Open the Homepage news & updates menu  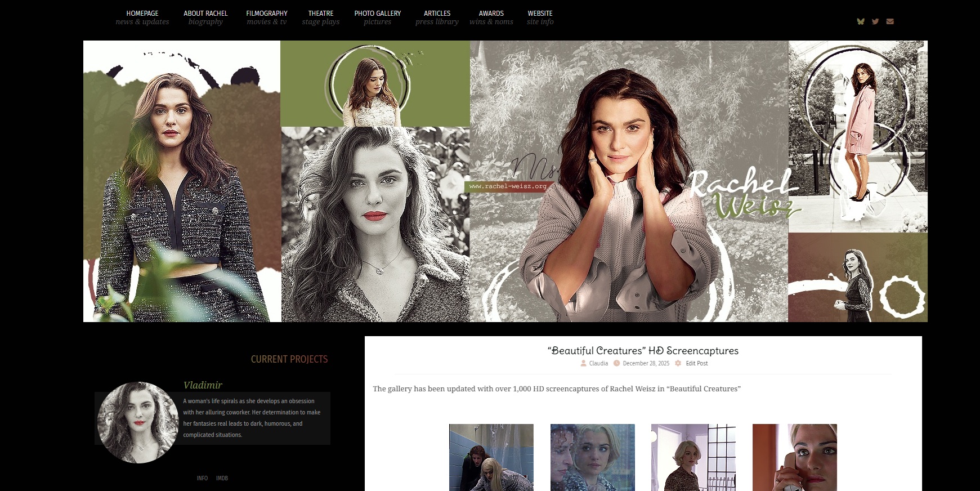(x=142, y=17)
